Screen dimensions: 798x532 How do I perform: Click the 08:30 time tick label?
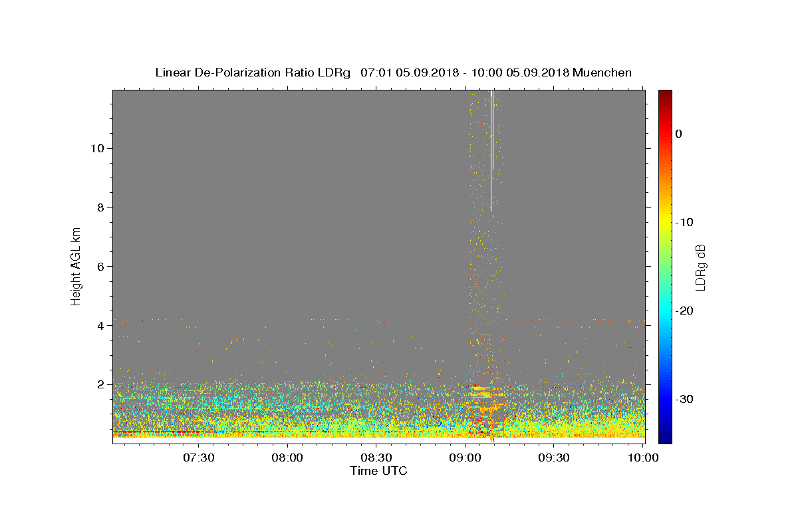[x=376, y=458]
